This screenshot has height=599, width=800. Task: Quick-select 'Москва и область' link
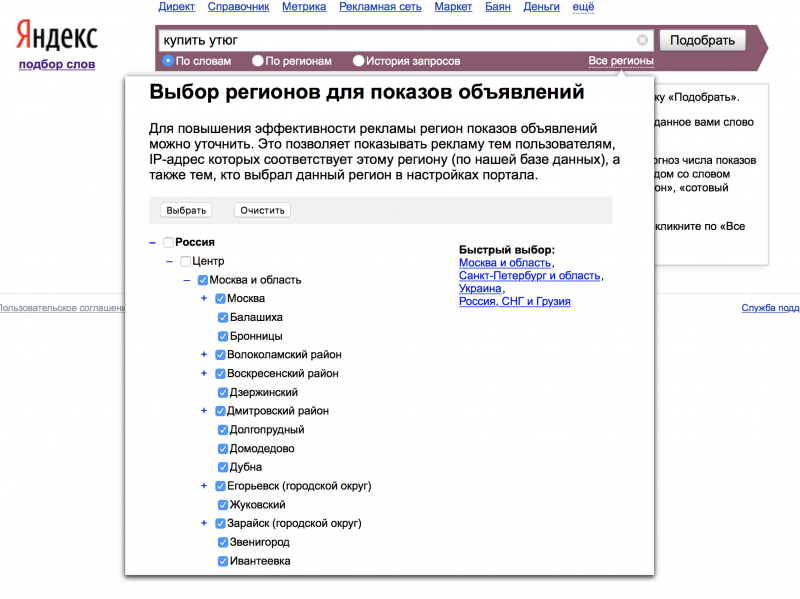(x=505, y=263)
